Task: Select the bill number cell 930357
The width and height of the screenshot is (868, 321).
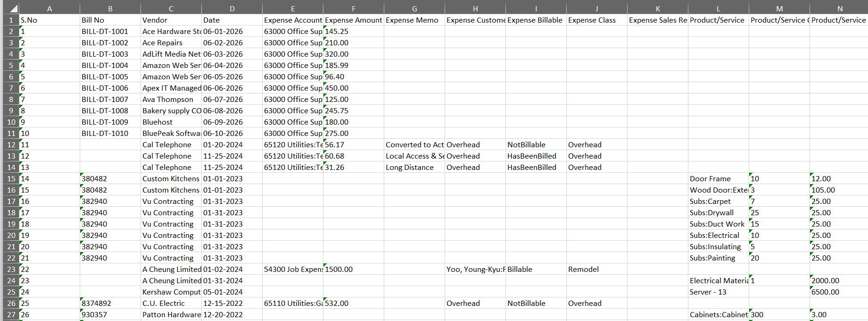Action: 110,314
